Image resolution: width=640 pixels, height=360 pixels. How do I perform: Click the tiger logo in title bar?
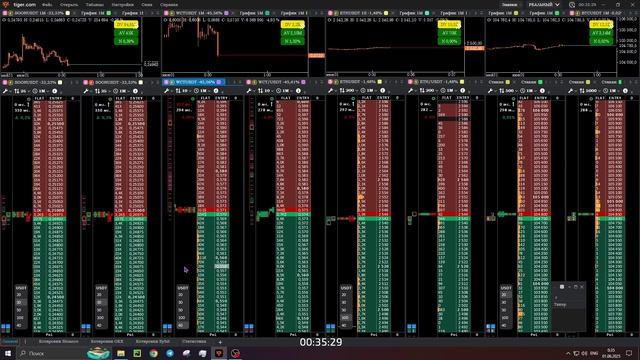6,4
